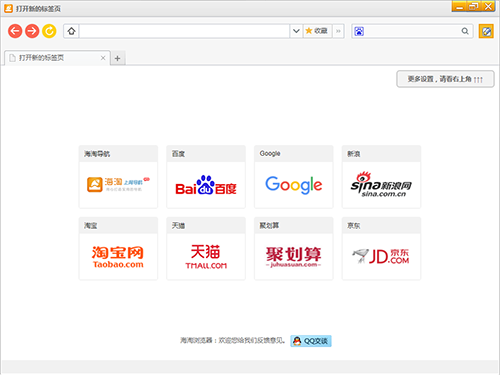500x375 pixels.
Task: Click the QQ交谈 feedback button
Action: coord(311,341)
